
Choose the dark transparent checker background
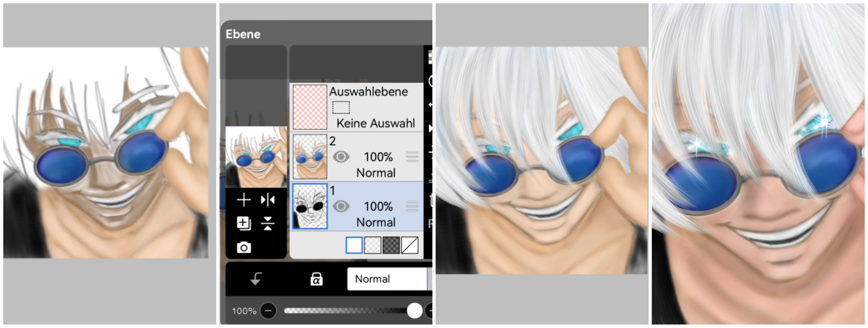tap(391, 245)
